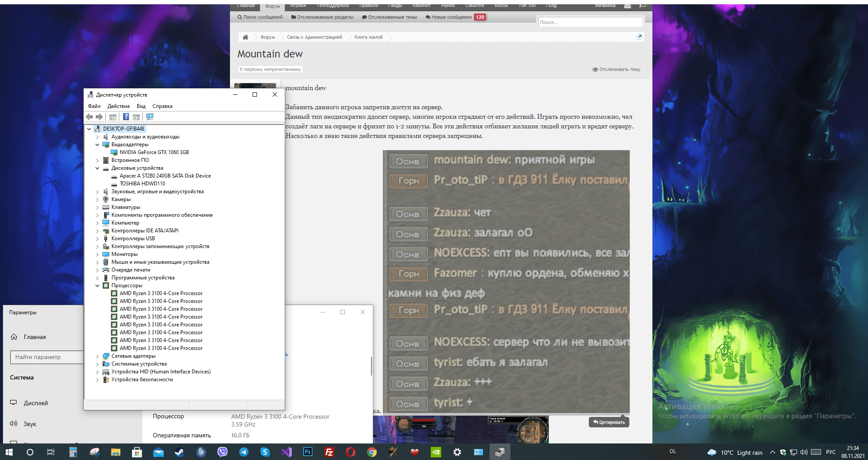Open the Действие menu
This screenshot has width=868, height=460.
118,106
